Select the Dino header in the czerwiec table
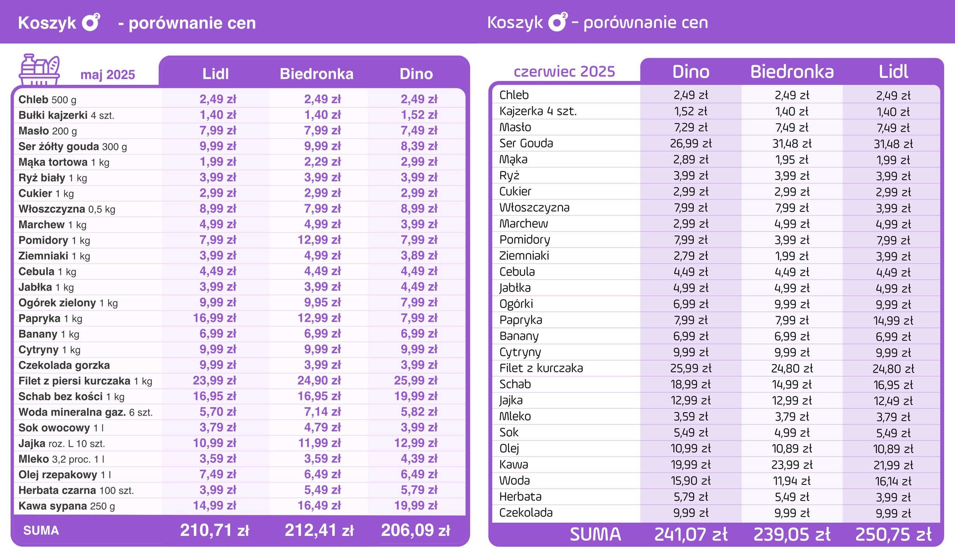 tap(691, 72)
